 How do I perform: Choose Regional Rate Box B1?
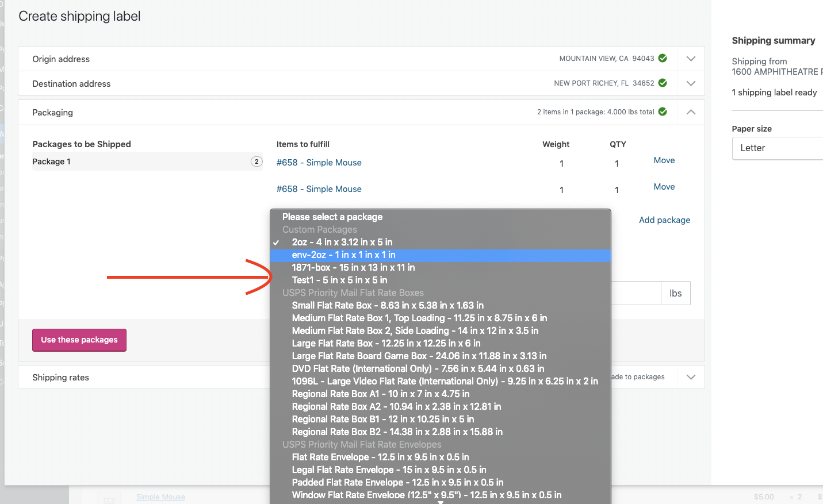[441, 419]
